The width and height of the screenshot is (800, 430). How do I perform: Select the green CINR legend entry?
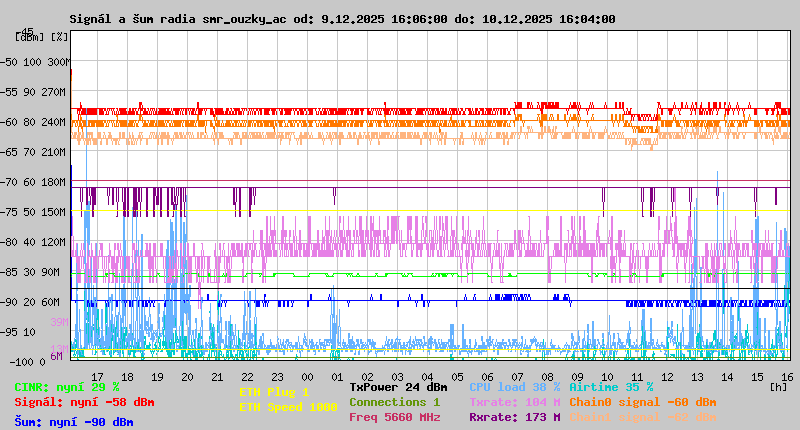(x=67, y=387)
